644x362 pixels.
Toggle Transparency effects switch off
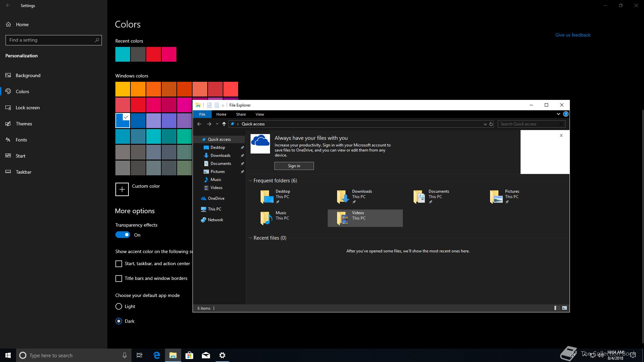coord(123,235)
